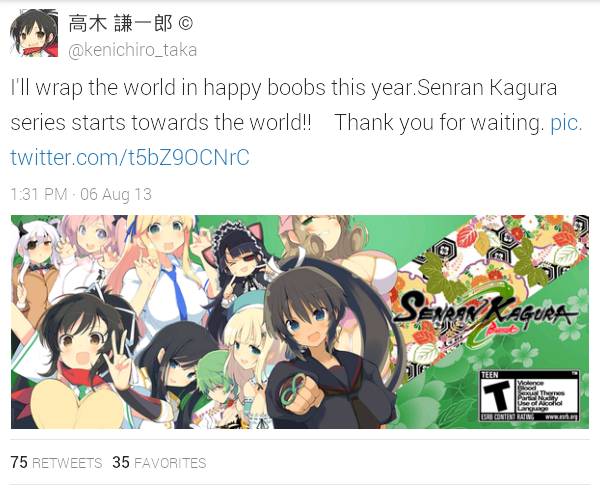
Task: Open the display name 高木 謙一郎
Action: 121,24
